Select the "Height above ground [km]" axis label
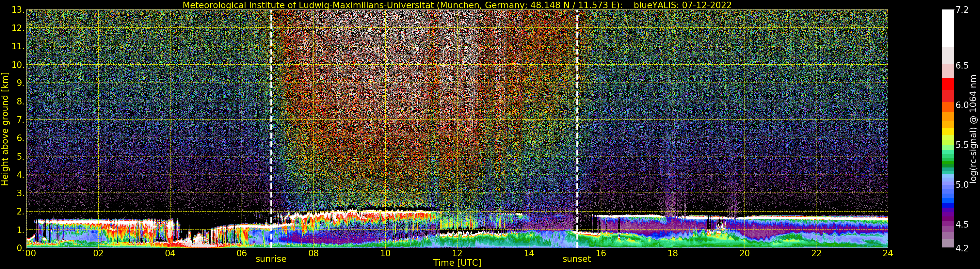The width and height of the screenshot is (980, 269). (5, 129)
